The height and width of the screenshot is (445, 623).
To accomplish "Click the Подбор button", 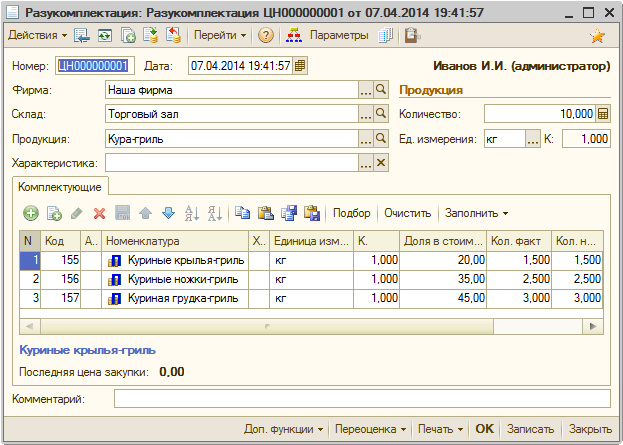I will (x=351, y=213).
